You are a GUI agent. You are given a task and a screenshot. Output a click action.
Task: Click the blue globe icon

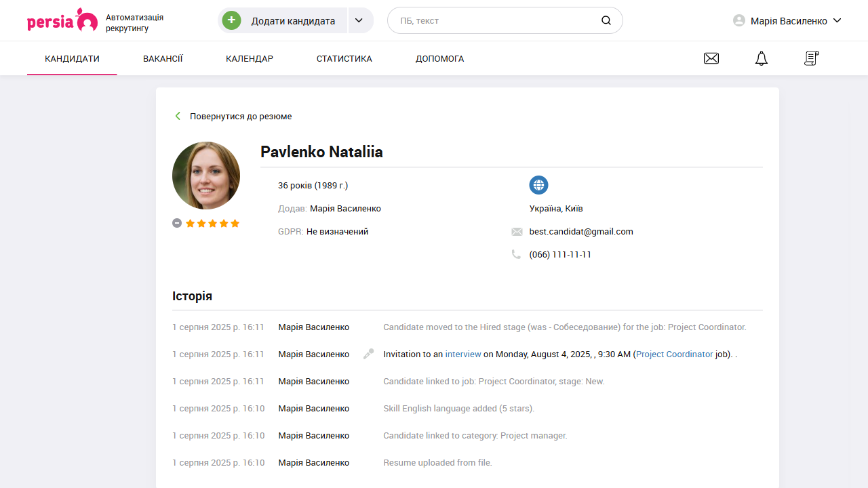point(538,185)
